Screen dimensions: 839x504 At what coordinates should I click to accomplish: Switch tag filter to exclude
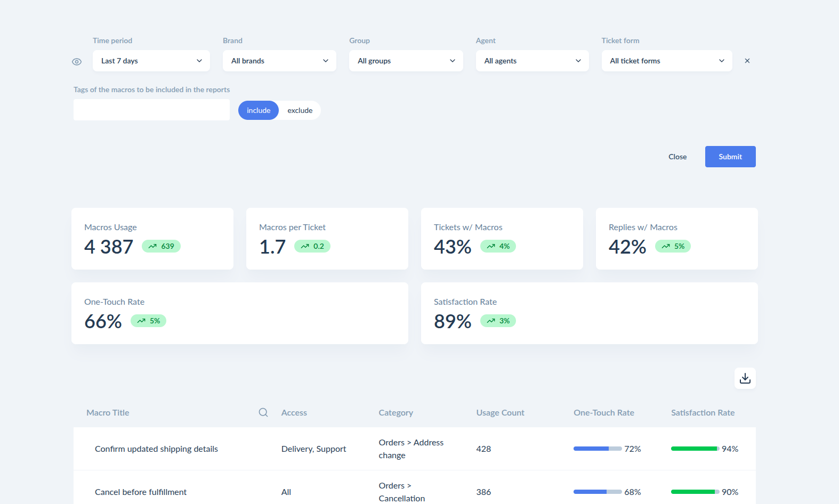[x=300, y=110]
